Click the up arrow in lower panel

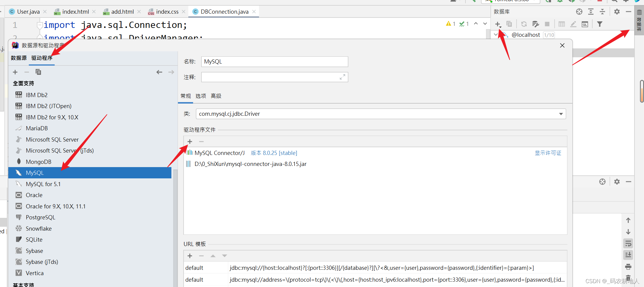pos(628,220)
